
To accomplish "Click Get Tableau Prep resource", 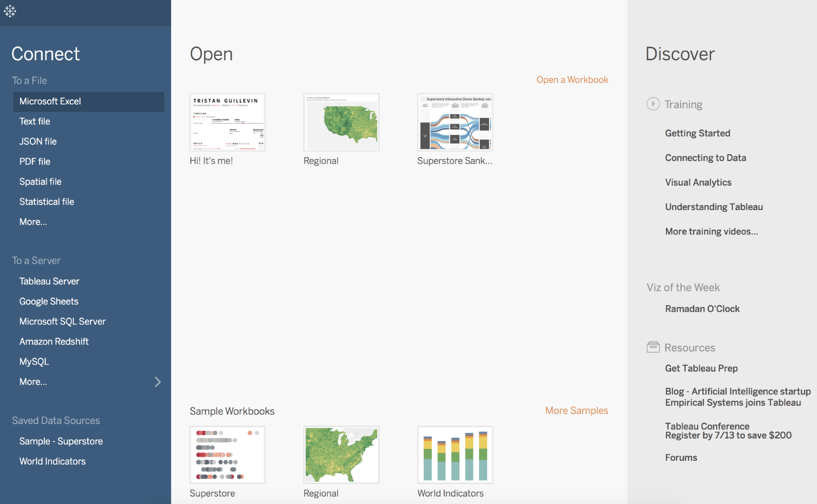I will pos(701,368).
